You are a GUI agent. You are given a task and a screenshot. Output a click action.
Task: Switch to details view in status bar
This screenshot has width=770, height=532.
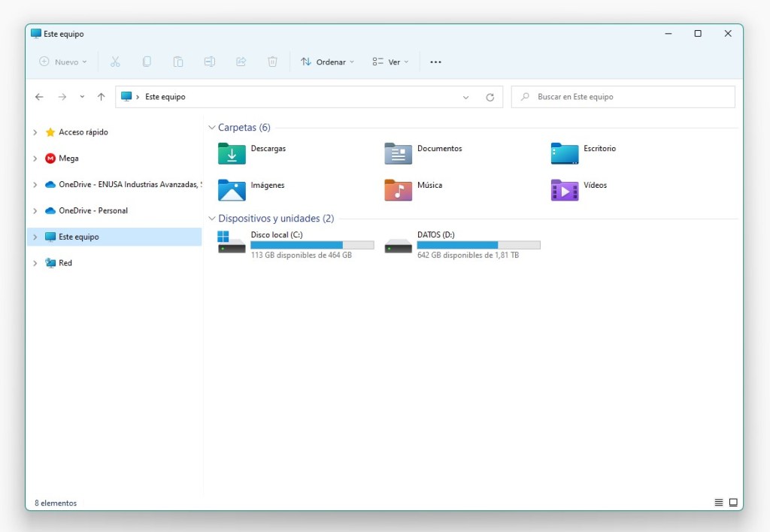pos(718,502)
